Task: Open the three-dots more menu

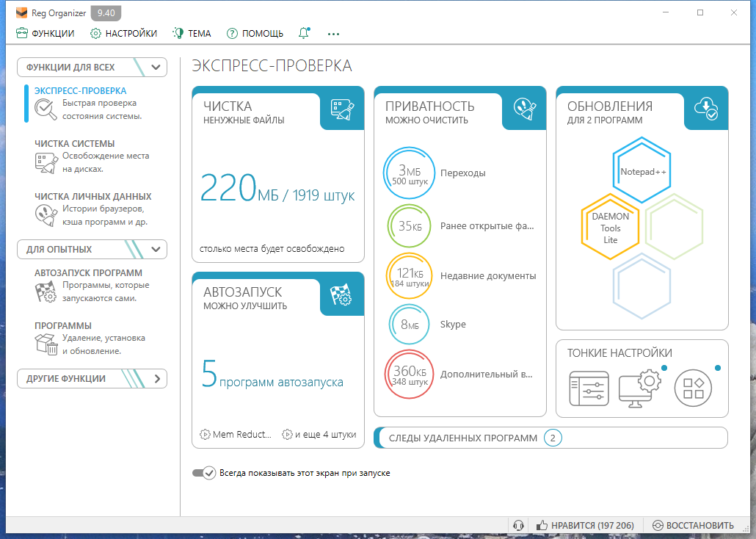Action: [x=334, y=34]
